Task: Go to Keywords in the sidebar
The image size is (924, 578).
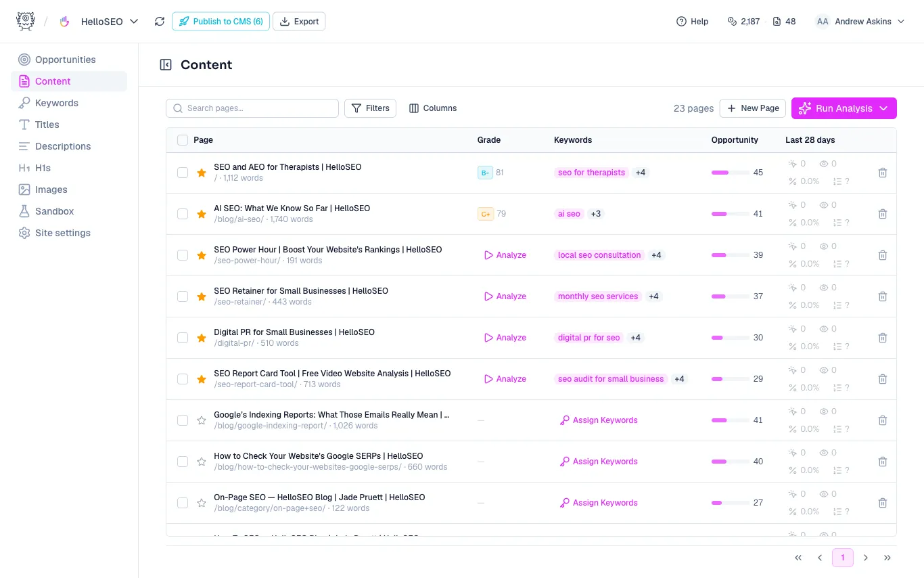Action: pyautogui.click(x=69, y=103)
